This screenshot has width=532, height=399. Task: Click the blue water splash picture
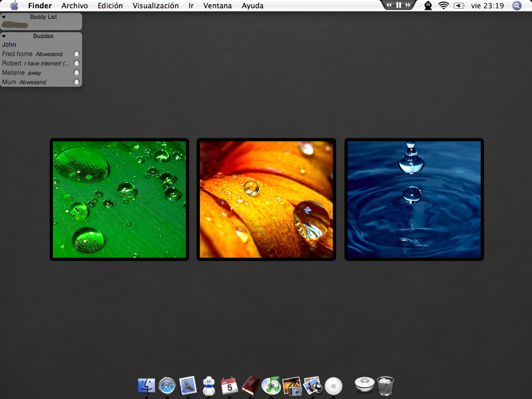414,199
